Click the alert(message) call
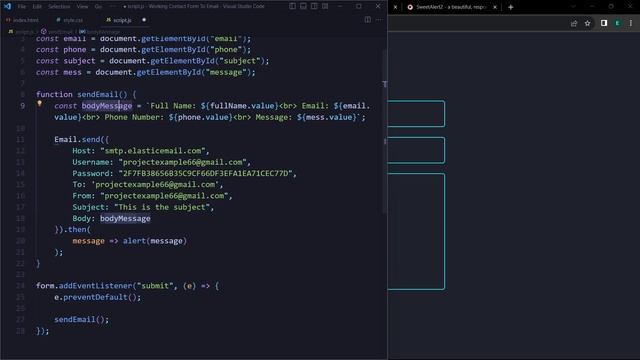 [155, 241]
